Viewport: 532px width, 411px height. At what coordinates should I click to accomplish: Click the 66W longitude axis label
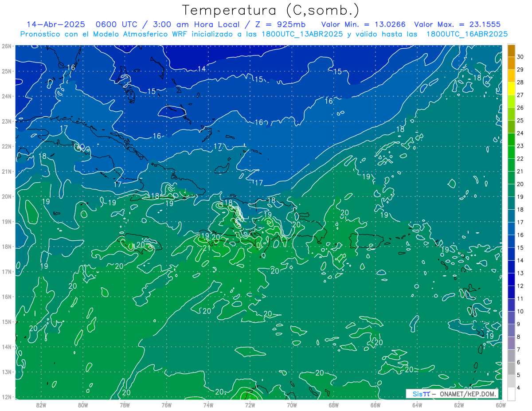(376, 405)
